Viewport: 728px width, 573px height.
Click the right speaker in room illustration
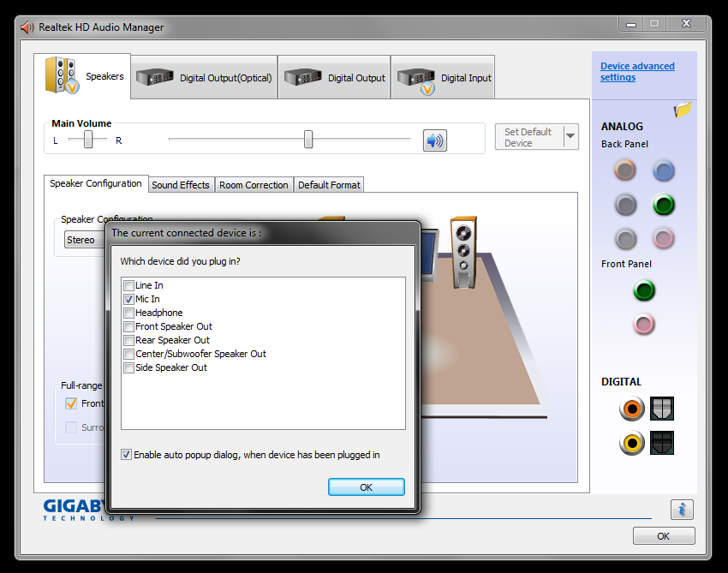(463, 253)
